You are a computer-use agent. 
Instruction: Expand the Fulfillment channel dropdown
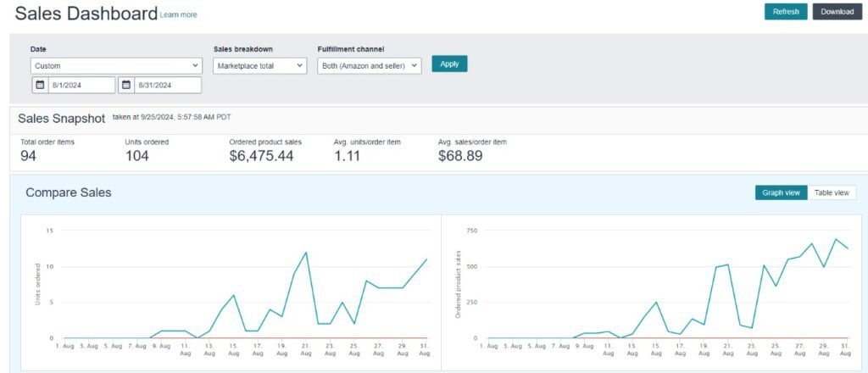(x=369, y=65)
